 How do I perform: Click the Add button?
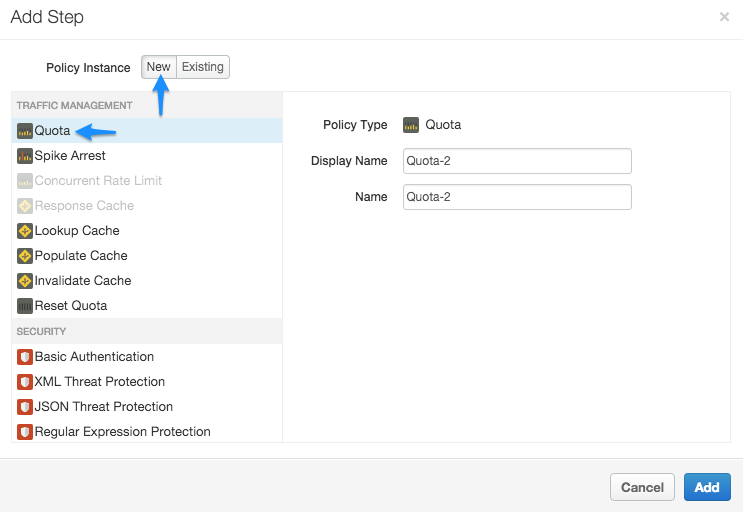pos(707,487)
